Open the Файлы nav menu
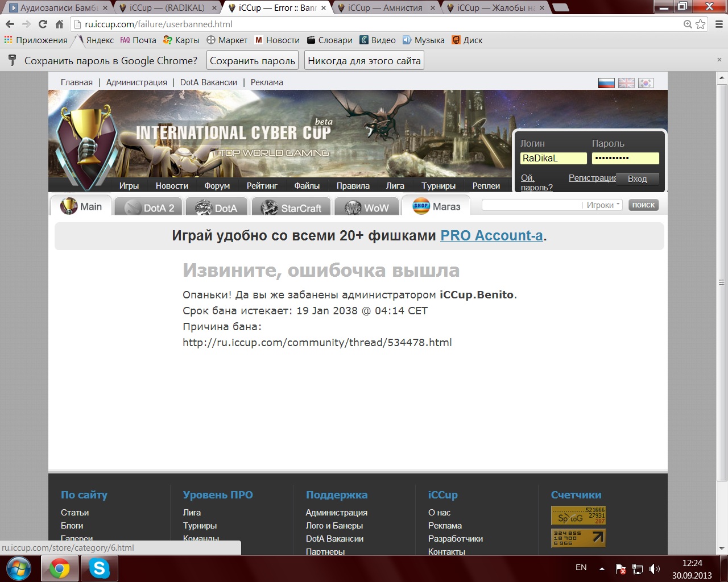 pyautogui.click(x=307, y=186)
